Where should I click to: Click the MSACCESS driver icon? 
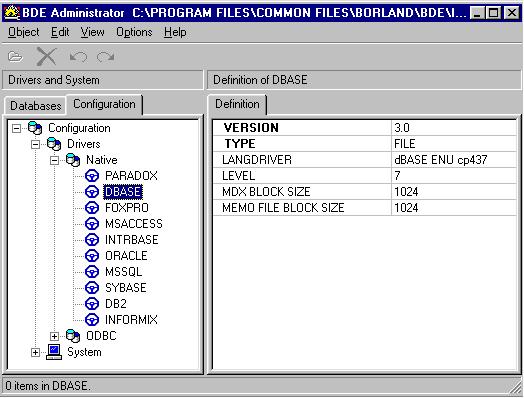pos(92,224)
